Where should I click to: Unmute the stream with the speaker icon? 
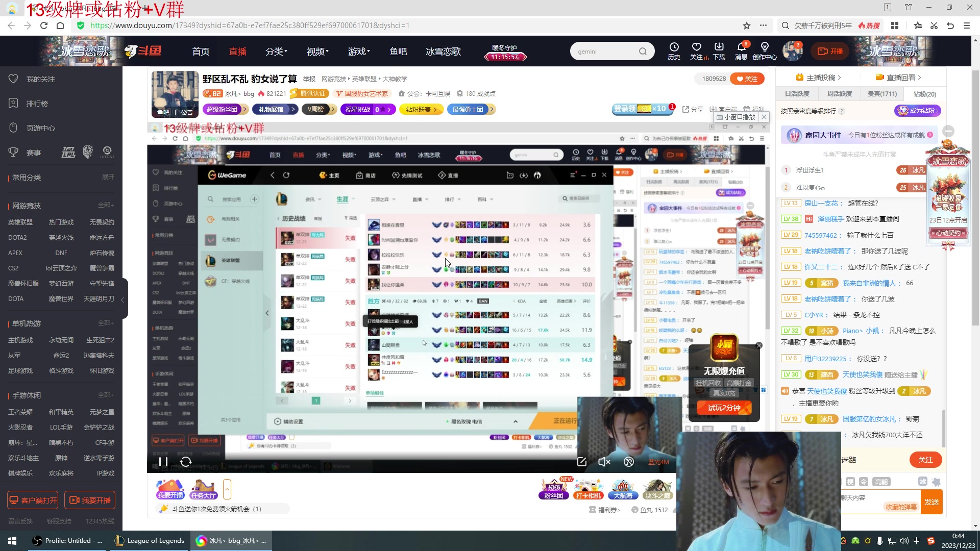pos(604,462)
